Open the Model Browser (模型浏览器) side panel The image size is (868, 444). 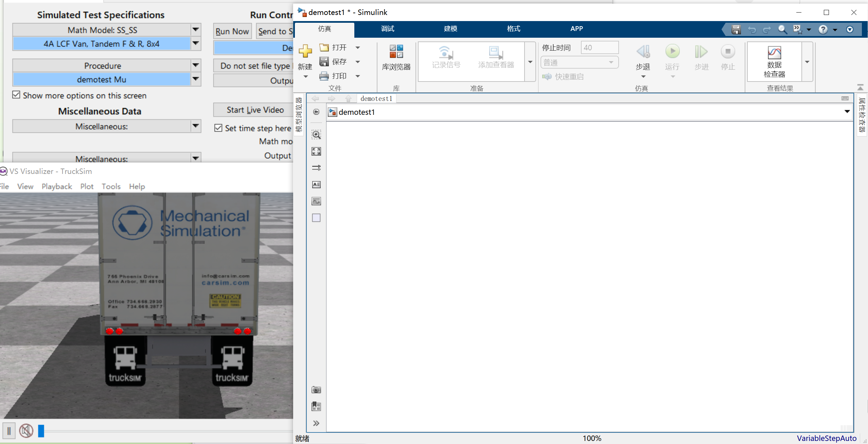299,114
